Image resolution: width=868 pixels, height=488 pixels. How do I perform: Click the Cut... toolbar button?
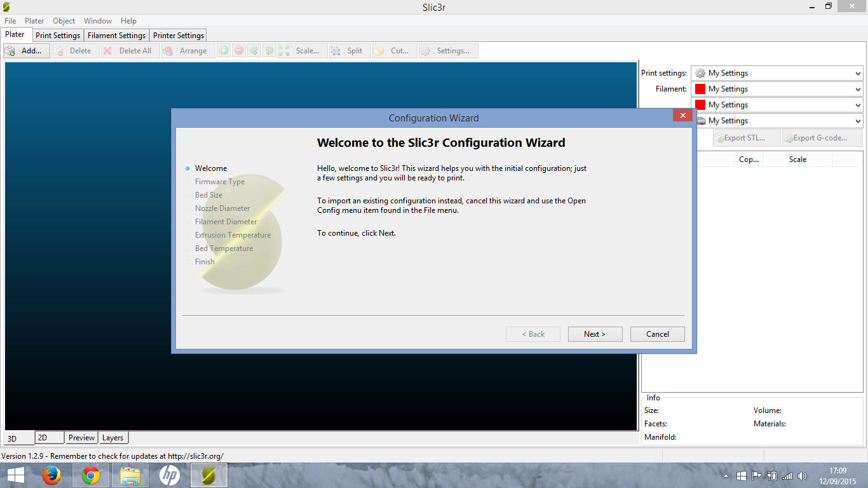[395, 51]
